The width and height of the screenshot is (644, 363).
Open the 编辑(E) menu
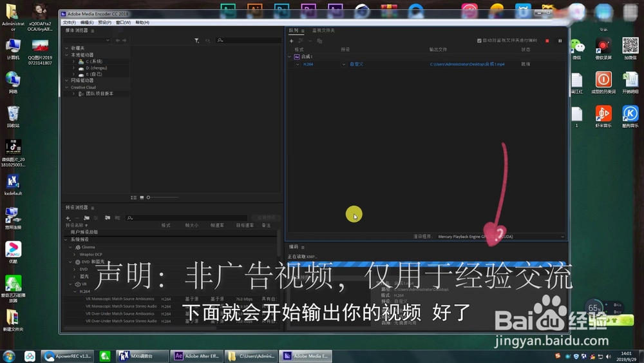pyautogui.click(x=87, y=23)
